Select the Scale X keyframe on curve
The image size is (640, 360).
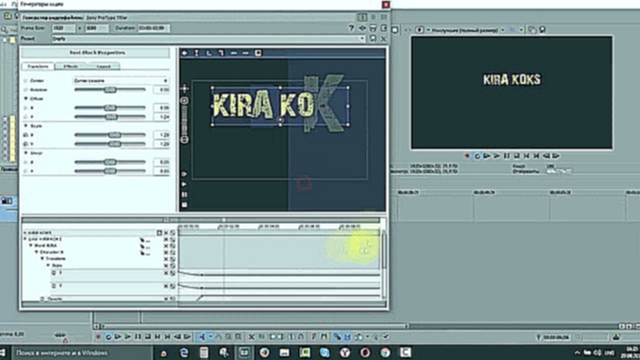tap(202, 275)
